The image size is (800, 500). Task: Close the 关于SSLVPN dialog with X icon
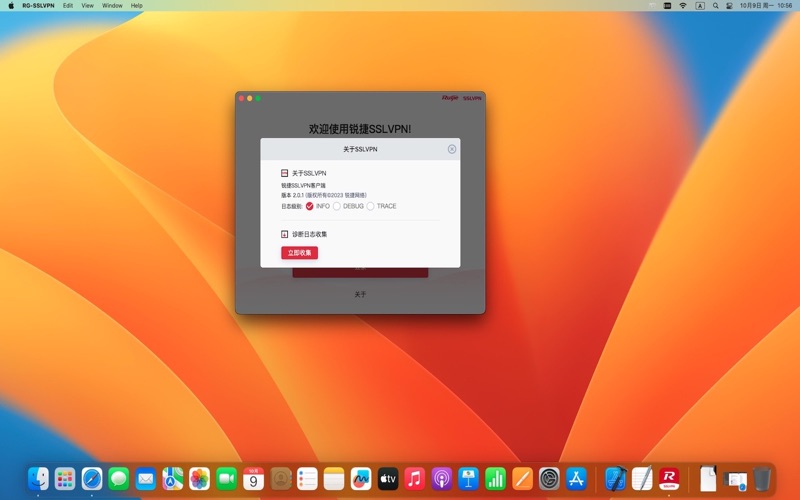[x=452, y=149]
